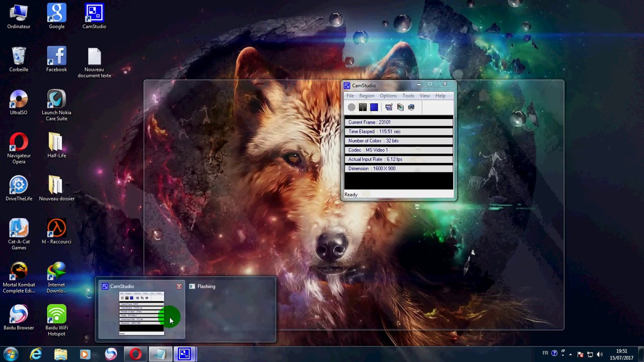Image resolution: width=644 pixels, height=362 pixels.
Task: Open the Region menu in CamStudio
Action: coord(367,96)
